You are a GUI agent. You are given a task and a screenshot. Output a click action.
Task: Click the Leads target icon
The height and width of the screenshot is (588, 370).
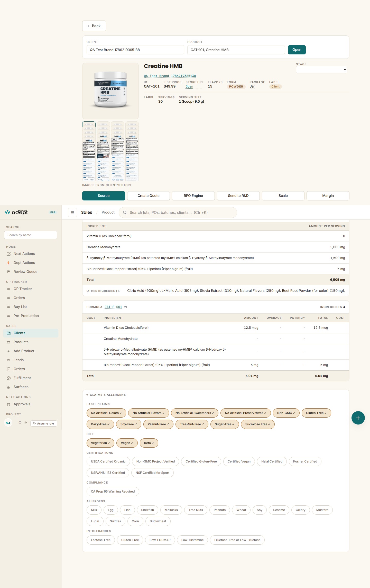point(8,360)
